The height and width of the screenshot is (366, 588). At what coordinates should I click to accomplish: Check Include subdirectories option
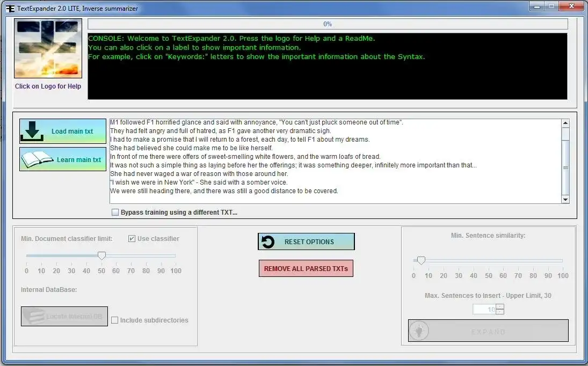point(115,320)
